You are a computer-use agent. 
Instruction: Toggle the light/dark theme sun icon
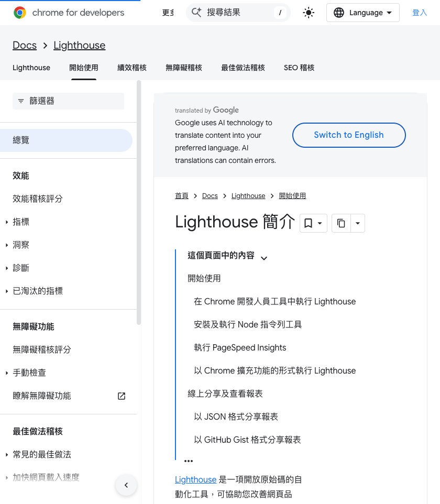(309, 13)
